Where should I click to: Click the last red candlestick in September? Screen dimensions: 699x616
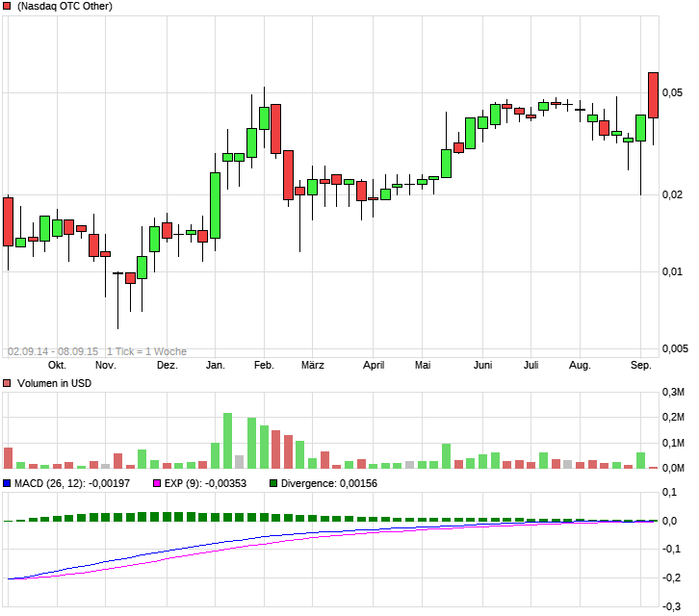[x=653, y=95]
